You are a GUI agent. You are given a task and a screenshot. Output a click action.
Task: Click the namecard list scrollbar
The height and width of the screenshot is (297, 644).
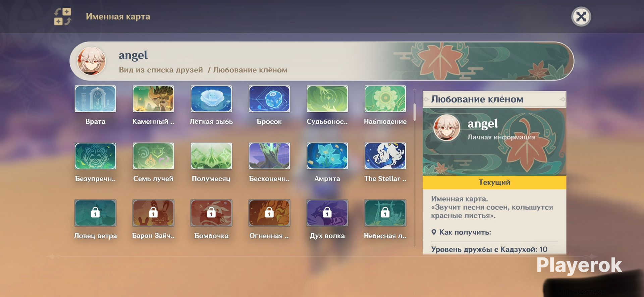point(415,112)
